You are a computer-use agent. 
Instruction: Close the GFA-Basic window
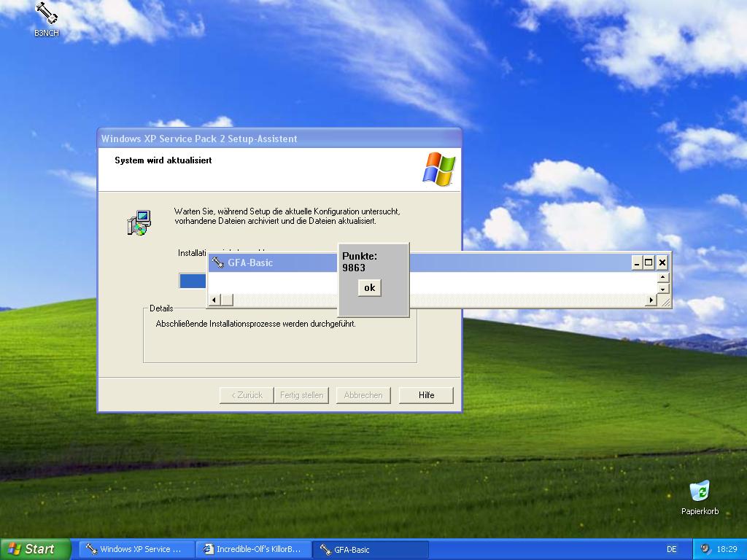tap(662, 262)
